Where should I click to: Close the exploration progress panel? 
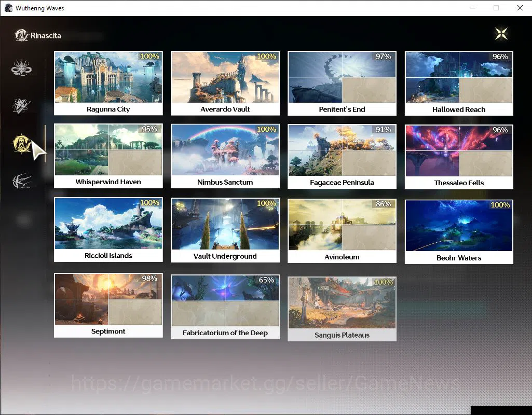501,34
